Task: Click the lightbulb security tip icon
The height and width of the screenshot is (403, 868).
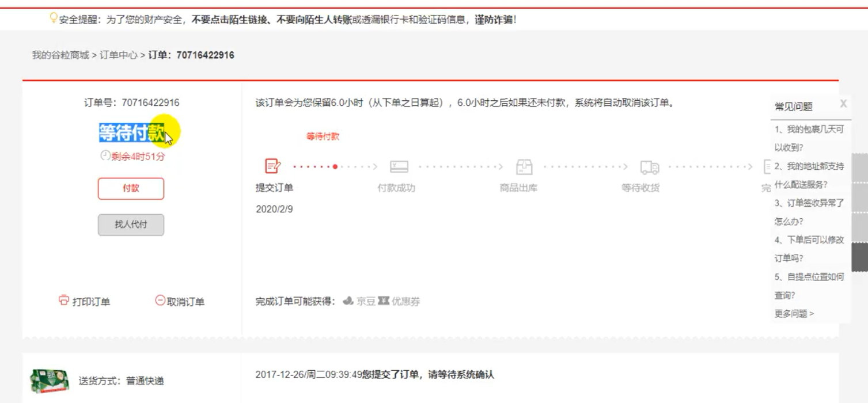Action: point(54,18)
